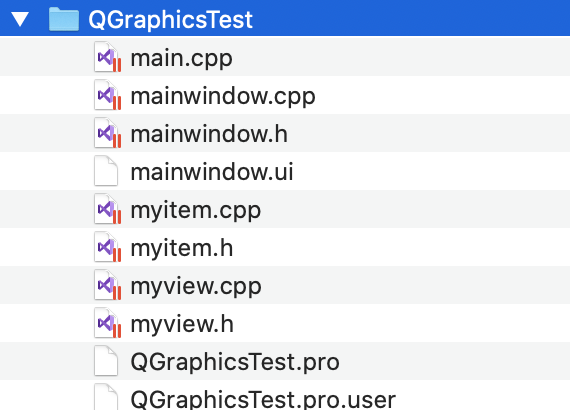Select the mainwindow.ui file
Image resolution: width=570 pixels, height=410 pixels.
[212, 172]
